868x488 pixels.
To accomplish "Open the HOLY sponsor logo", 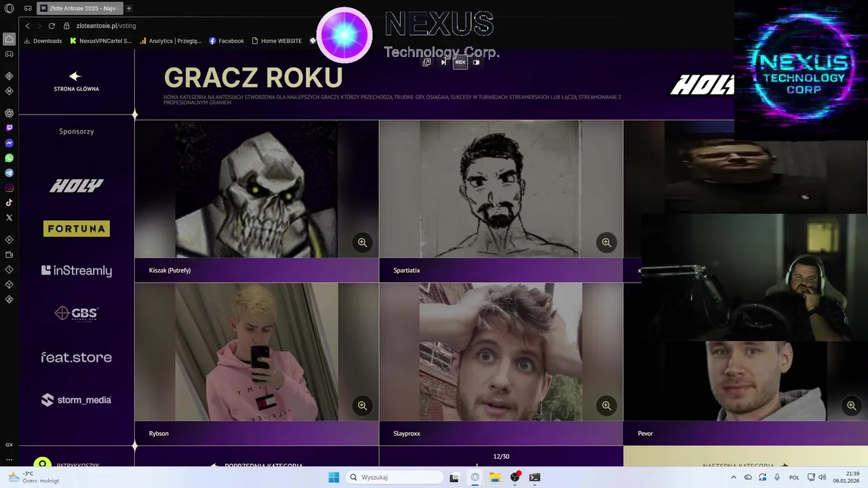I will [x=76, y=186].
